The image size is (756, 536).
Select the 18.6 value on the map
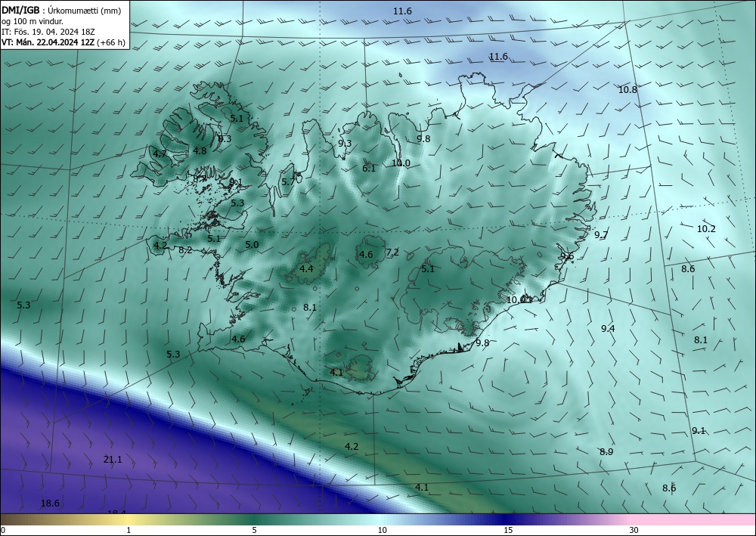tap(50, 503)
